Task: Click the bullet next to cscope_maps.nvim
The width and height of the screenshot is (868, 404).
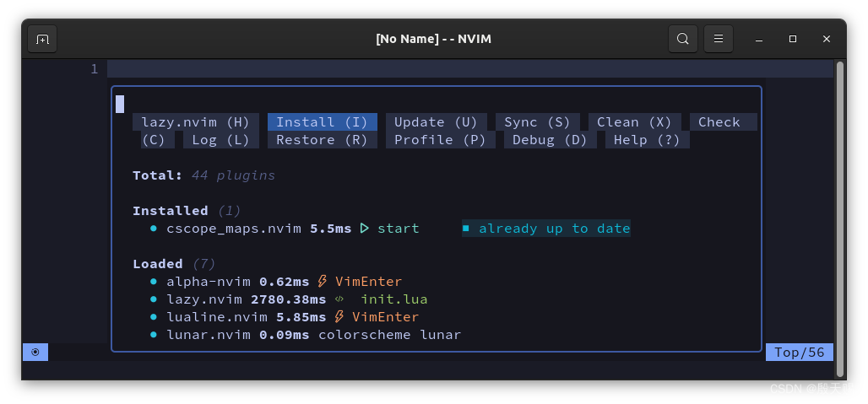Action: tap(154, 229)
